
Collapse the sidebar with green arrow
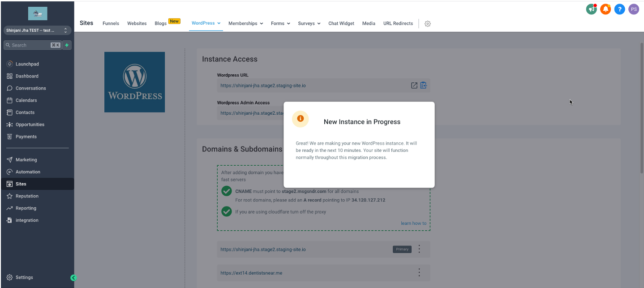[x=73, y=278]
